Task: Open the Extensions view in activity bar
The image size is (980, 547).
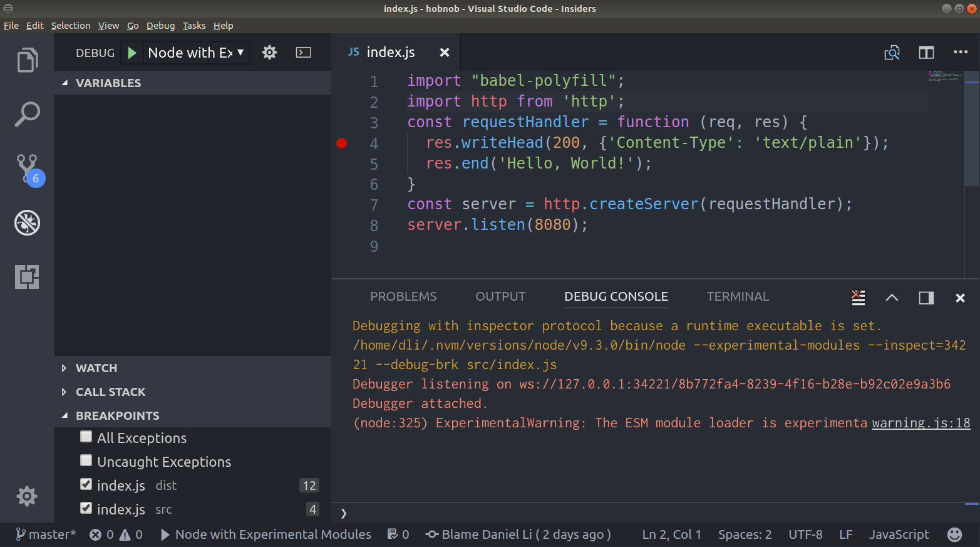Action: coord(27,276)
